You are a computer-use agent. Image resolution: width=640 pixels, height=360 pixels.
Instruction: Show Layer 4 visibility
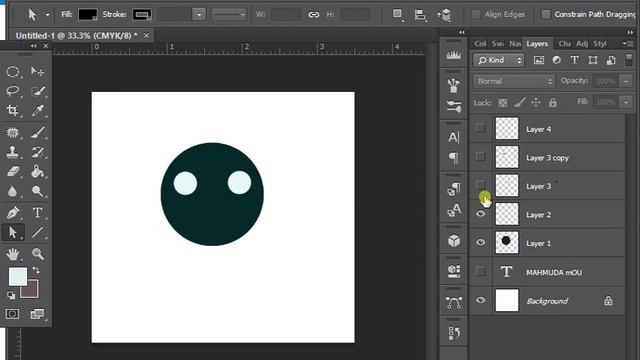(x=480, y=128)
